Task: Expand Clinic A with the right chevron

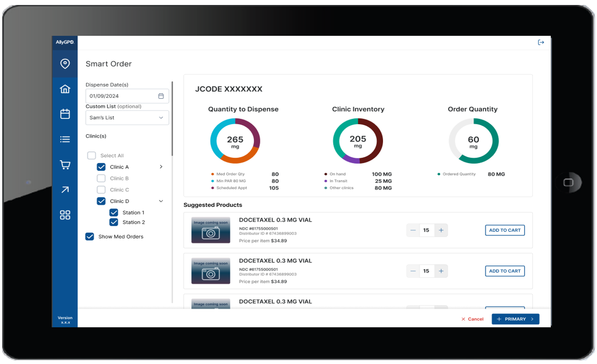Action: pos(161,167)
